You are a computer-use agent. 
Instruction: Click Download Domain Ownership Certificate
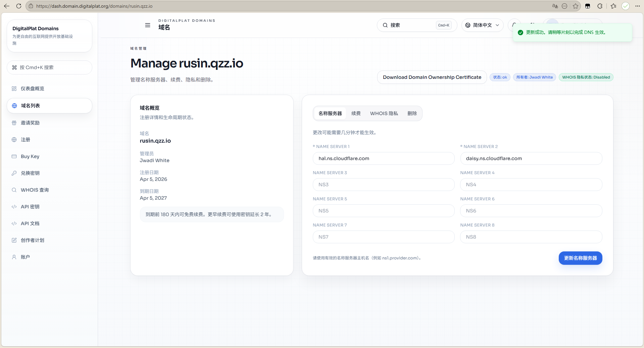432,77
